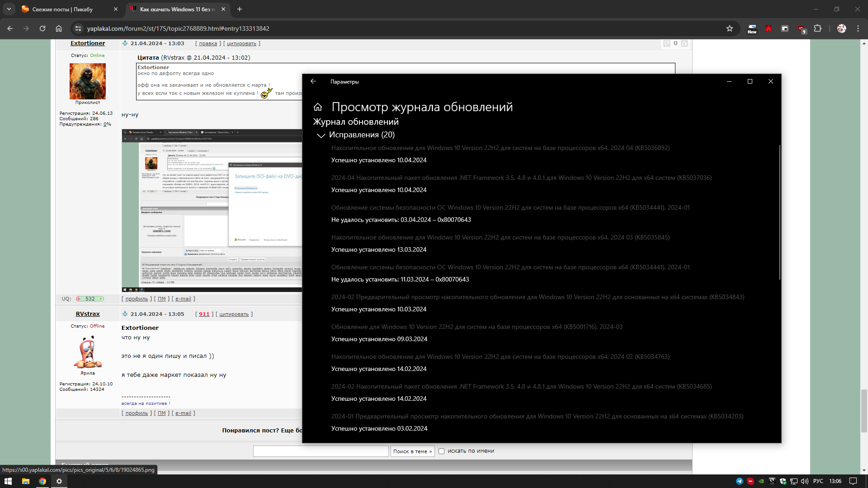The width and height of the screenshot is (868, 488).
Task: Click правка on Extortioner's post
Action: click(x=208, y=44)
